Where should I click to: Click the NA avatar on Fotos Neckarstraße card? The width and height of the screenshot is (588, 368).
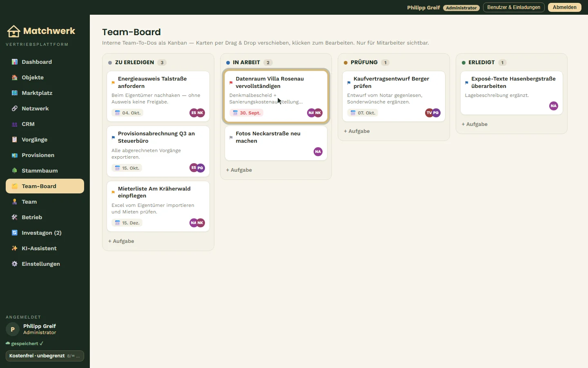point(318,152)
